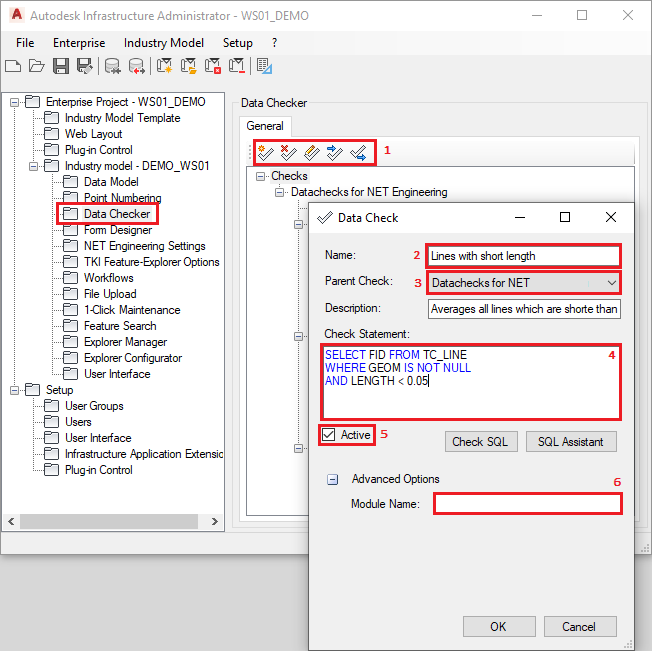Image resolution: width=652 pixels, height=651 pixels.
Task: Collapse the Setup tree node
Action: point(15,390)
